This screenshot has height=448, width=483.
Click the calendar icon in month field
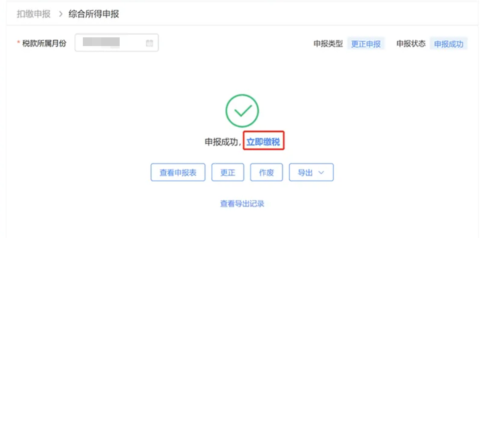[x=149, y=43]
